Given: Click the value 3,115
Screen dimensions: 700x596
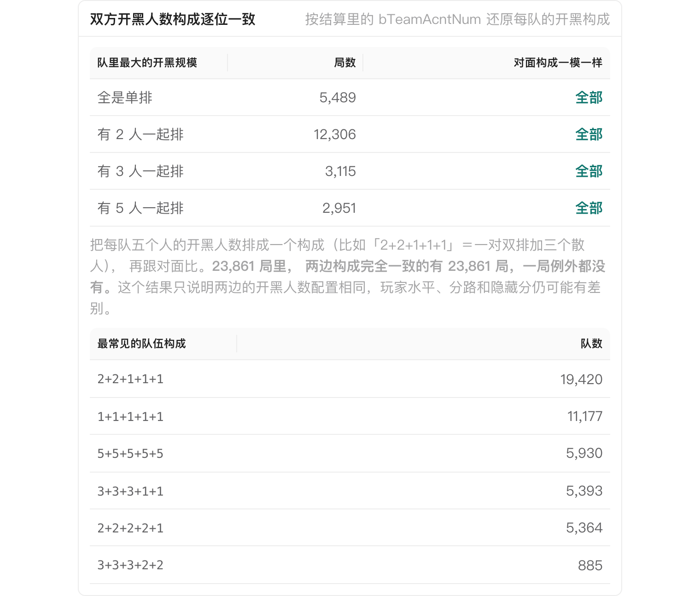Looking at the screenshot, I should [340, 171].
